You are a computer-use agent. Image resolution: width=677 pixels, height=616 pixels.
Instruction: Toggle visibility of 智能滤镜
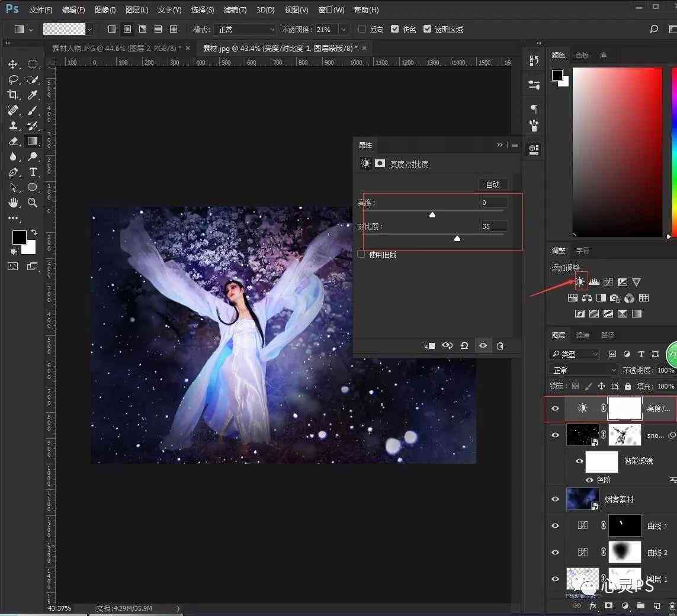coord(579,461)
